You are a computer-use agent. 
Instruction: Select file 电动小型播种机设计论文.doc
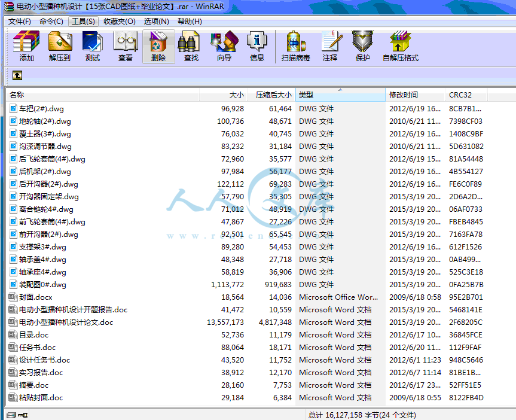[66, 322]
